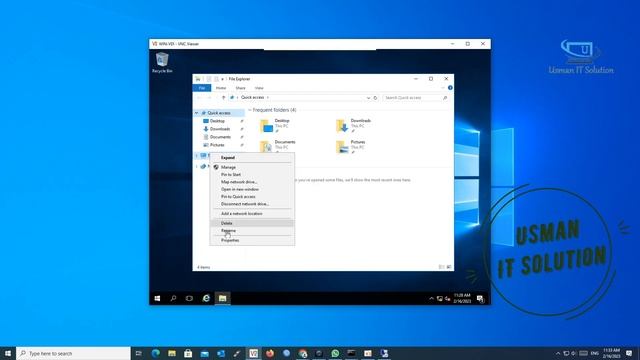Image resolution: width=640 pixels, height=360 pixels.
Task: Click the host 'Type here to search' box
Action: [73, 353]
